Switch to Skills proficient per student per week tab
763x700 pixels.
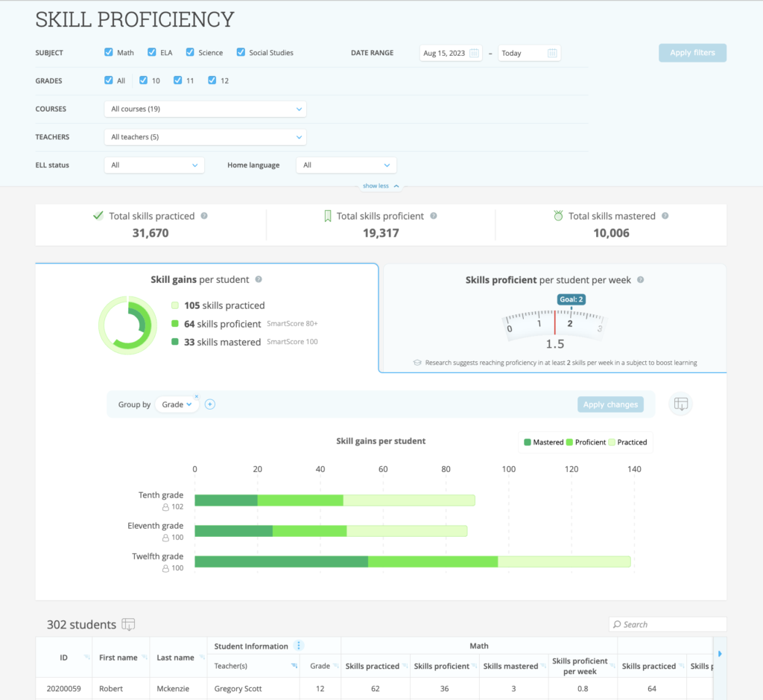tap(553, 316)
